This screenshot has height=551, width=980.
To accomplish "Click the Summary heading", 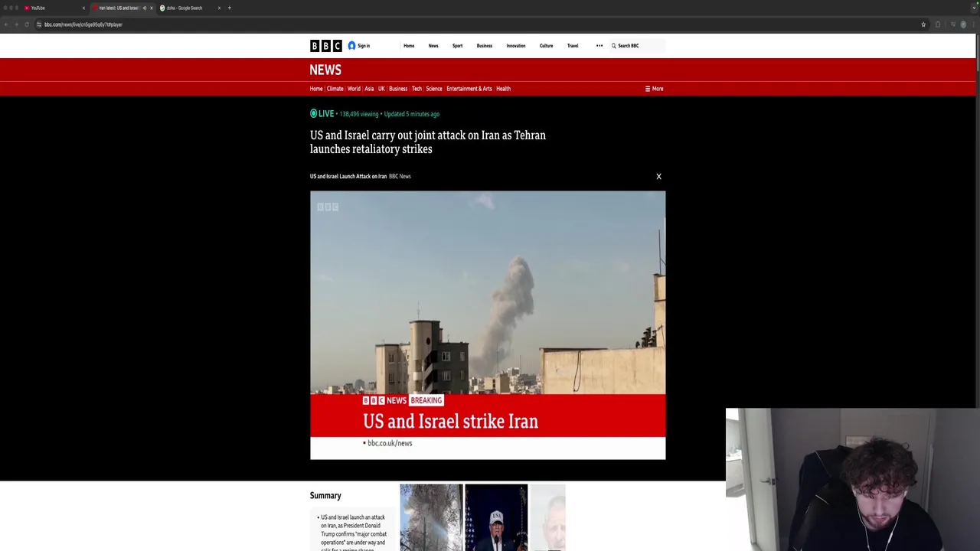I will click(325, 496).
